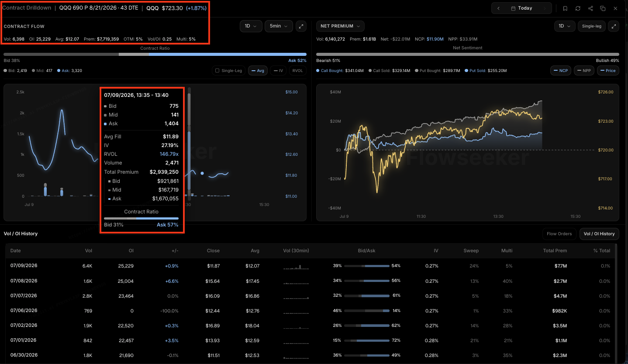Copy the drilldown with the duplicate icon

pyautogui.click(x=603, y=8)
